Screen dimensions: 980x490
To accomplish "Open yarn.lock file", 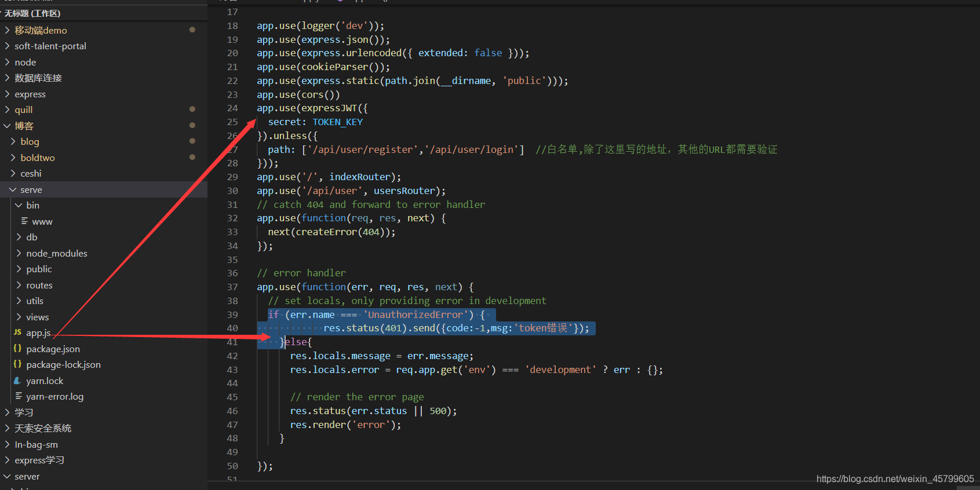I will pos(45,381).
